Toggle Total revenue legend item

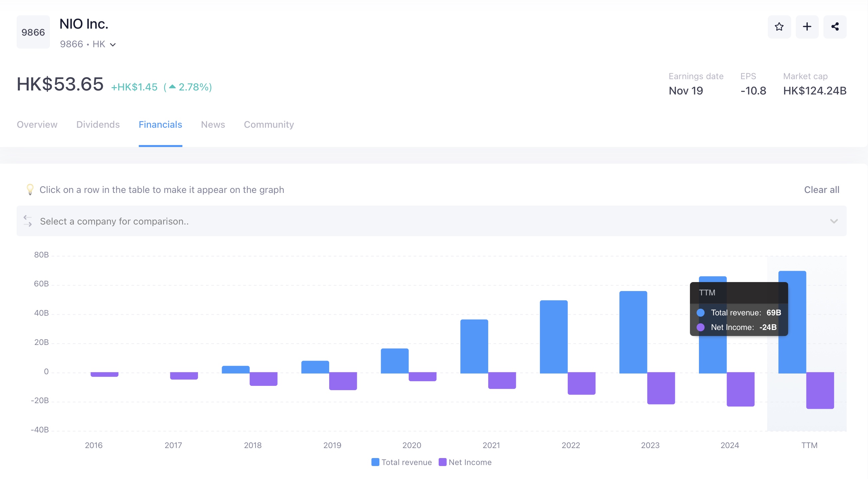point(406,462)
